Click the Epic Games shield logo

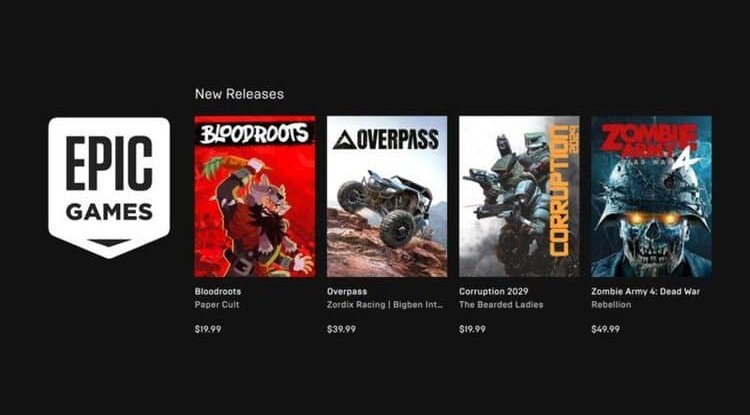pos(109,187)
